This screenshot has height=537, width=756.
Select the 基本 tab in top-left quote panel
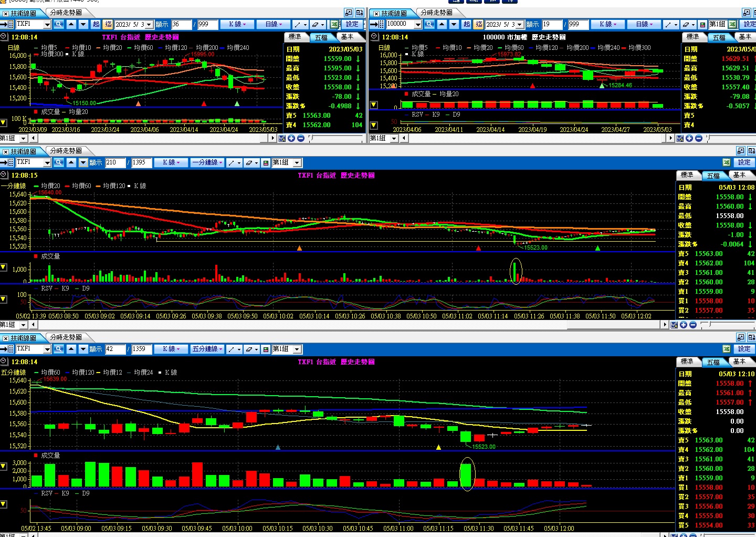point(347,37)
